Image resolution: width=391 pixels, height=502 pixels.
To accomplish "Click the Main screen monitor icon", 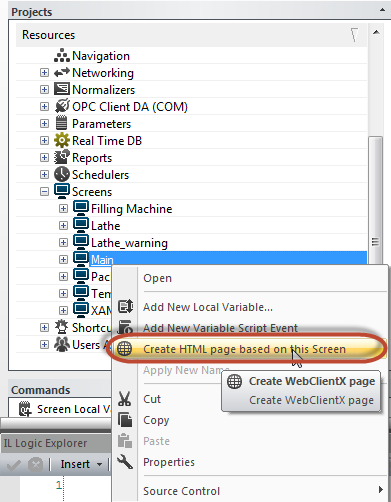I will point(81,259).
